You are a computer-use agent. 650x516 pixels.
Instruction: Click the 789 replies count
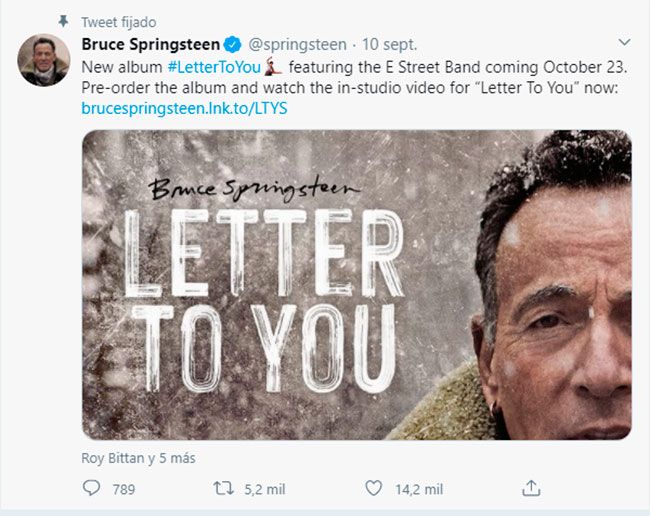click(124, 489)
